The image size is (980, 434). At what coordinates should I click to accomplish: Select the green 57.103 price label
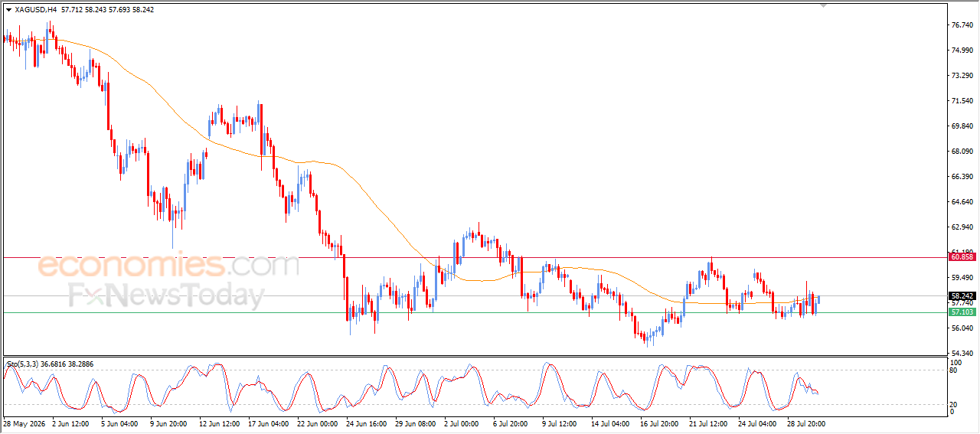coord(962,312)
